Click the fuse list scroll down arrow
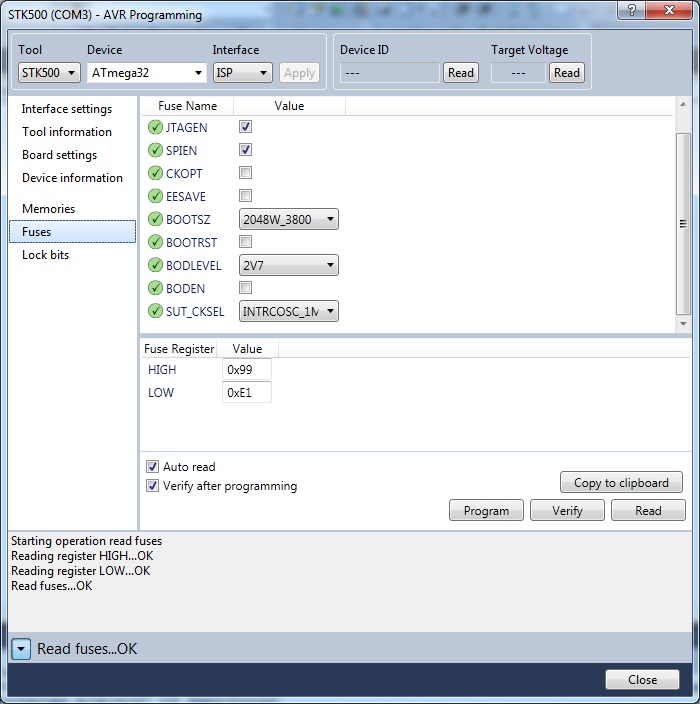Image resolution: width=700 pixels, height=704 pixels. pos(683,324)
